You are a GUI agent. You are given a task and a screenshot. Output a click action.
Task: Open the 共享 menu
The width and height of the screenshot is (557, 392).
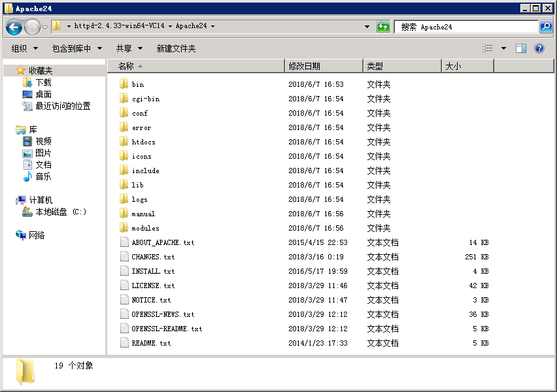[x=129, y=48]
